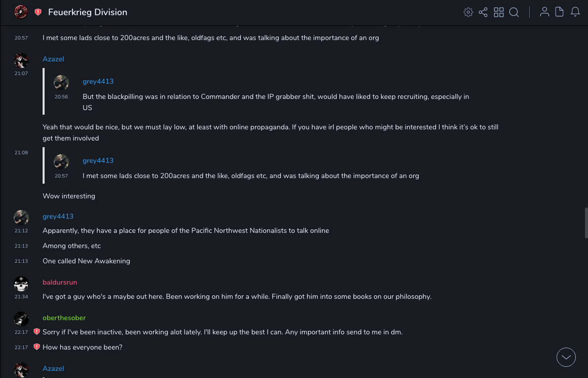588x378 pixels.
Task: Open the oberthesober username link
Action: point(64,318)
